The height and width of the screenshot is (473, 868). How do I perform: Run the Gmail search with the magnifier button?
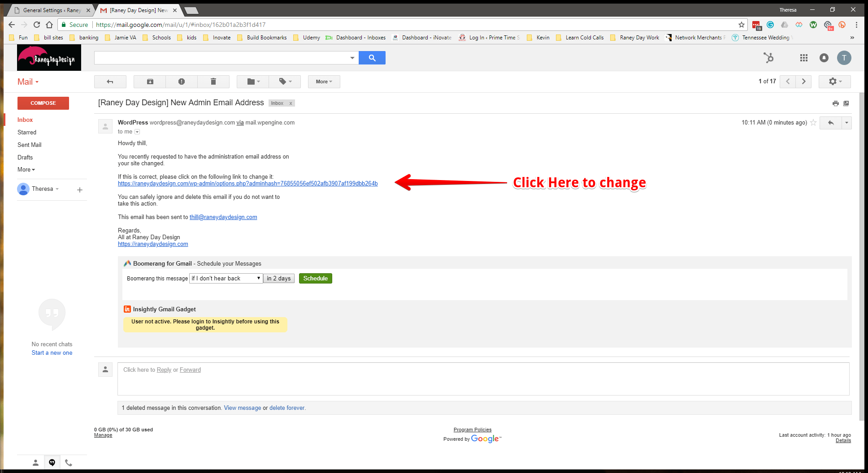coord(372,58)
